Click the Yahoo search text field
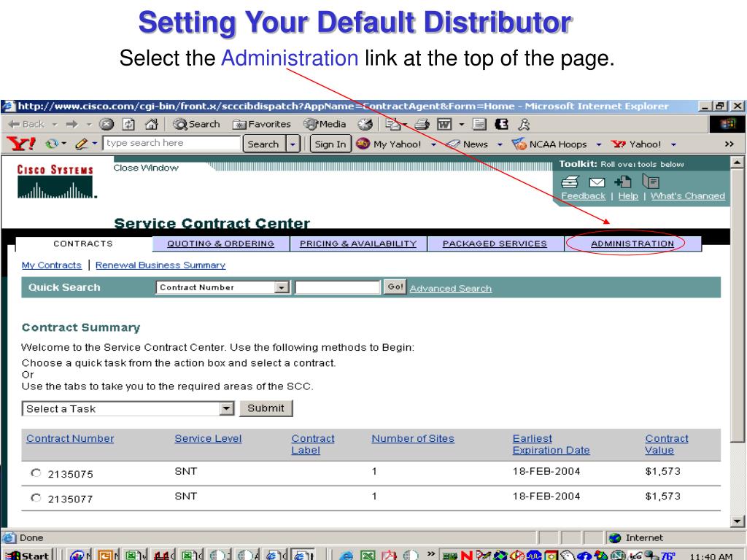The height and width of the screenshot is (560, 747). tap(171, 143)
